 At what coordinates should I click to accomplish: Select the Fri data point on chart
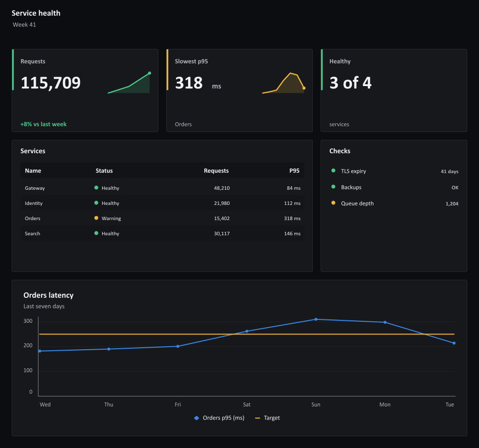click(178, 346)
